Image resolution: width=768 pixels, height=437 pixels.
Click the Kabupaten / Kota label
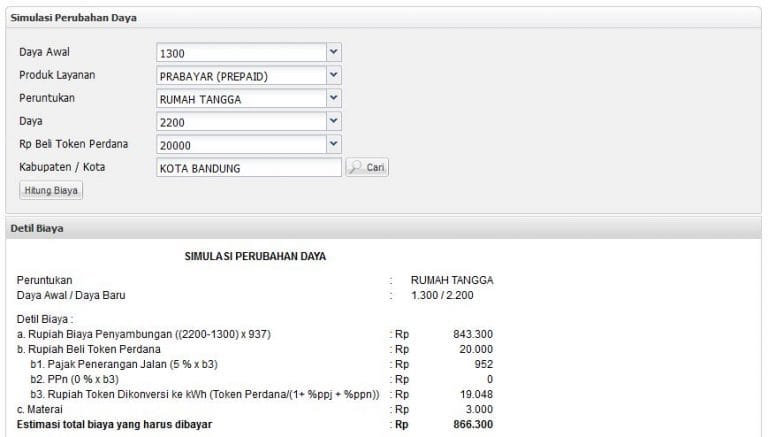click(x=62, y=167)
